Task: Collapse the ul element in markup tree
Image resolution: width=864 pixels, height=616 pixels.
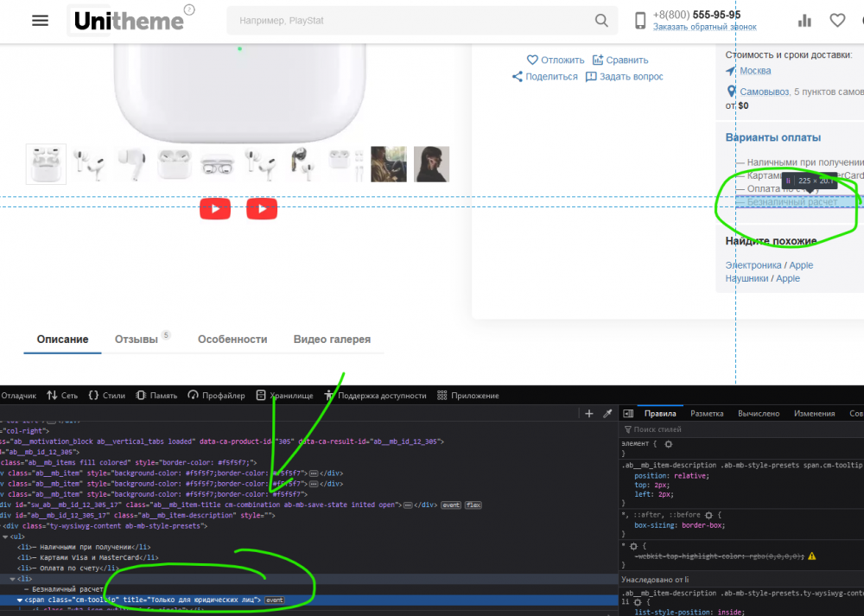Action: pyautogui.click(x=5, y=537)
